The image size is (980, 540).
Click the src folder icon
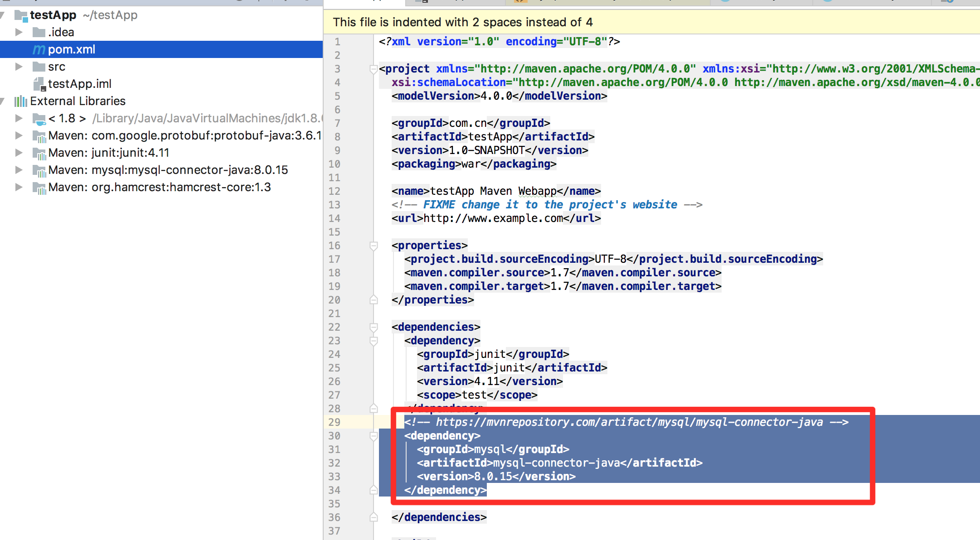[39, 67]
